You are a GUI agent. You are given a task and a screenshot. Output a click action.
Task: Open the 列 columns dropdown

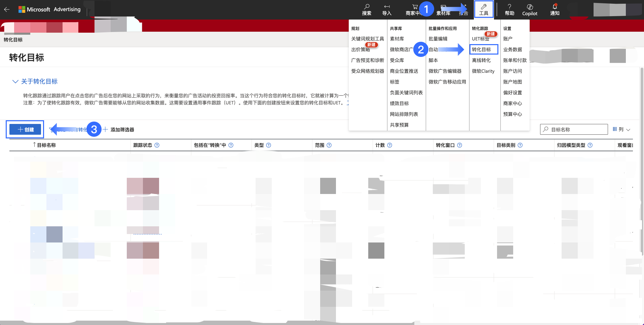[621, 129]
